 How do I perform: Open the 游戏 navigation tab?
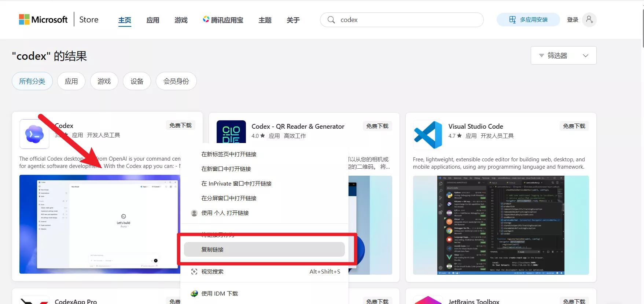point(181,20)
